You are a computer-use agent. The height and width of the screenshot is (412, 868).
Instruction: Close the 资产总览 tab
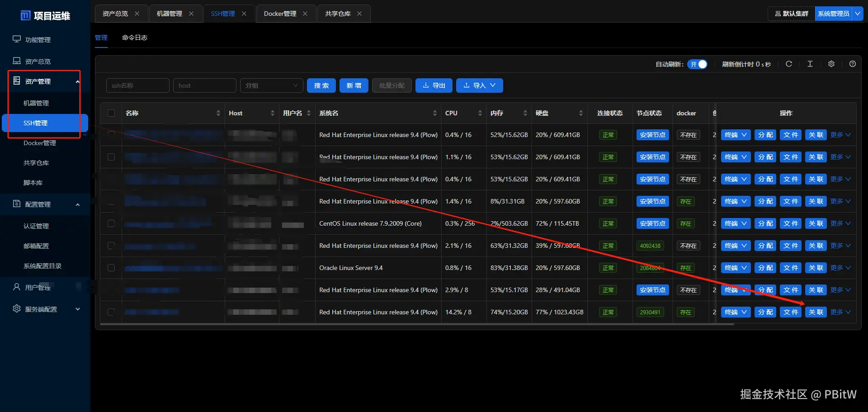click(x=137, y=14)
